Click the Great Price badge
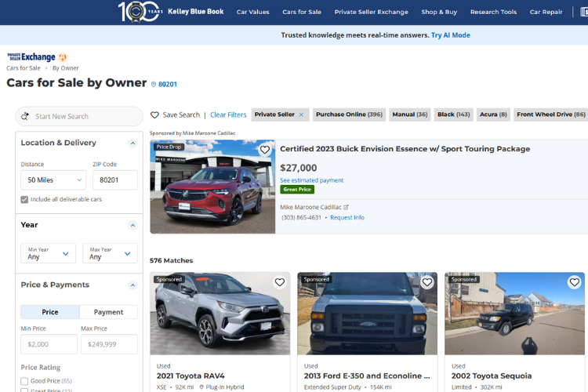The image size is (588, 392). [x=297, y=190]
